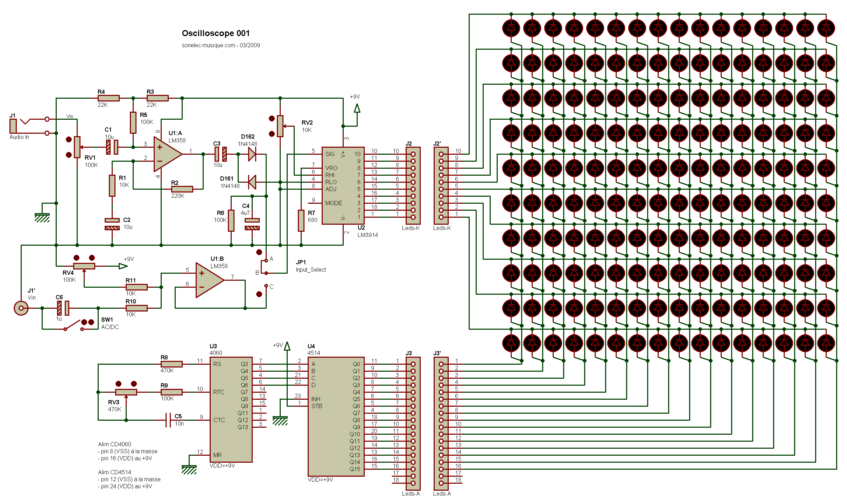847x504 pixels.
Task: Click the C4 4u7 capacitor symbol
Action: pyautogui.click(x=252, y=224)
